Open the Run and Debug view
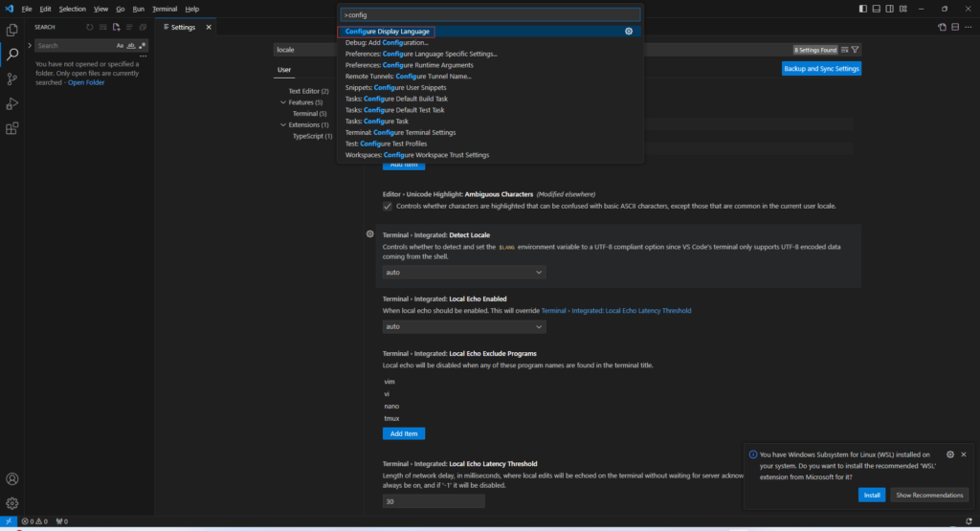This screenshot has height=531, width=980. 12,103
